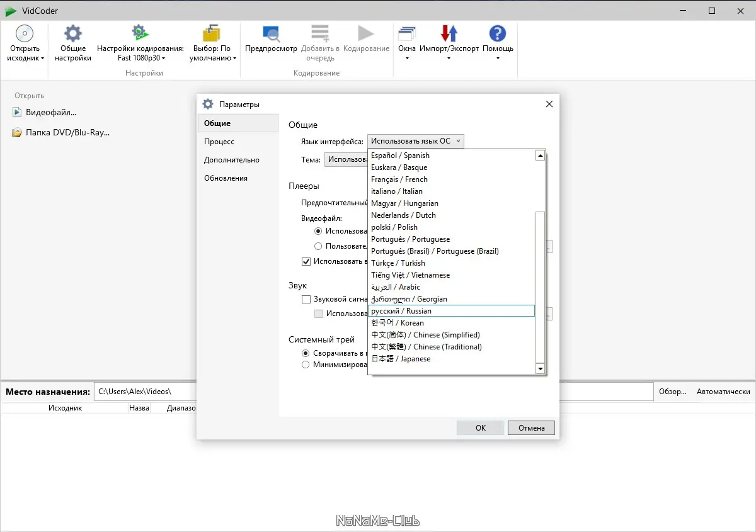Choose Nederlands / Dutch language

pos(451,215)
